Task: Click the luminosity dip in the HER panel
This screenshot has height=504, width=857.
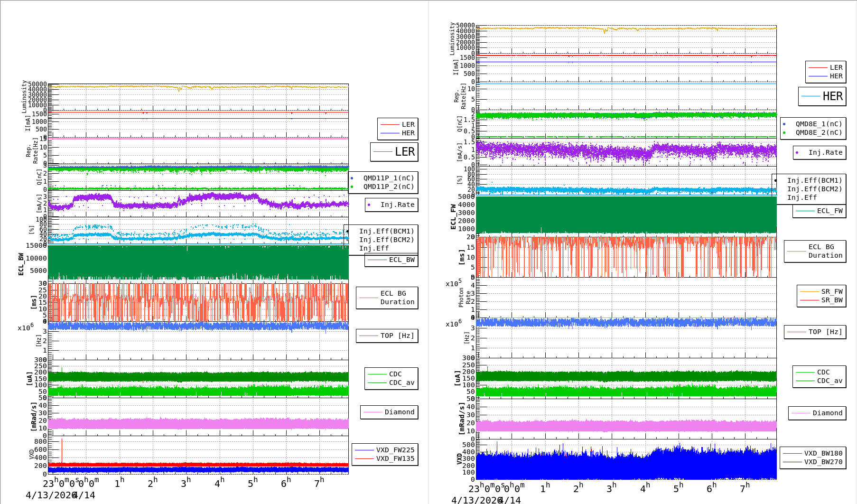Action: click(x=605, y=31)
